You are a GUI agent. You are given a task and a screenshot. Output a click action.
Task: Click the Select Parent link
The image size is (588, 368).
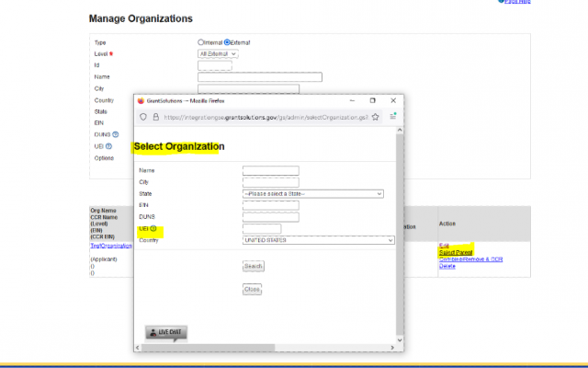(x=458, y=252)
